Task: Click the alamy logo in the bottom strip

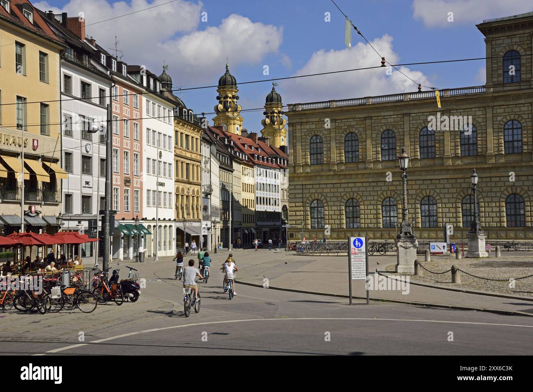Action: coord(41,373)
